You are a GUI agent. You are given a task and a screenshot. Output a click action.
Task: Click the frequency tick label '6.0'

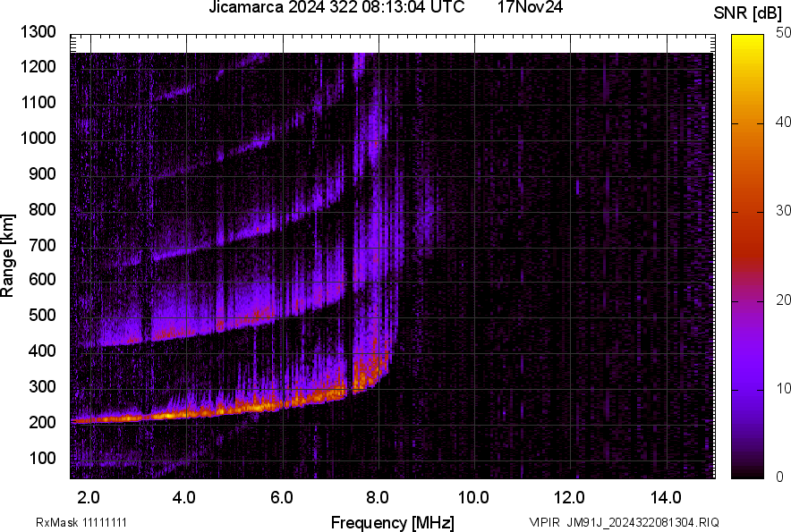tap(282, 498)
